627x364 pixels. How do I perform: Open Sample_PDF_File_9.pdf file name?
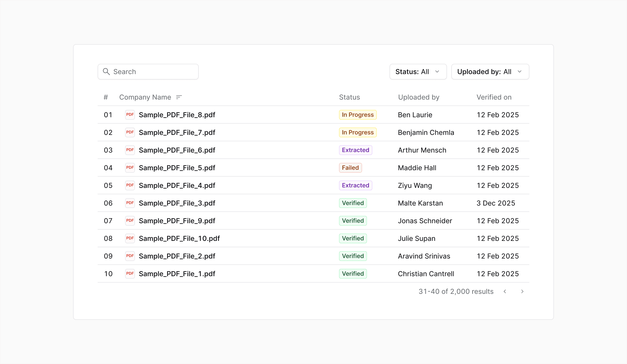point(177,221)
